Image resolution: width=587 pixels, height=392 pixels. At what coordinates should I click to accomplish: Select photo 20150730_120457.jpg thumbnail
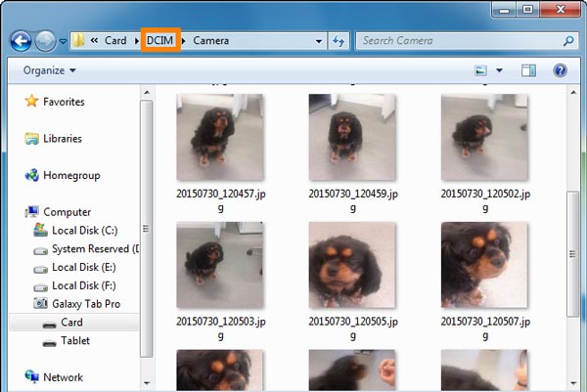220,137
